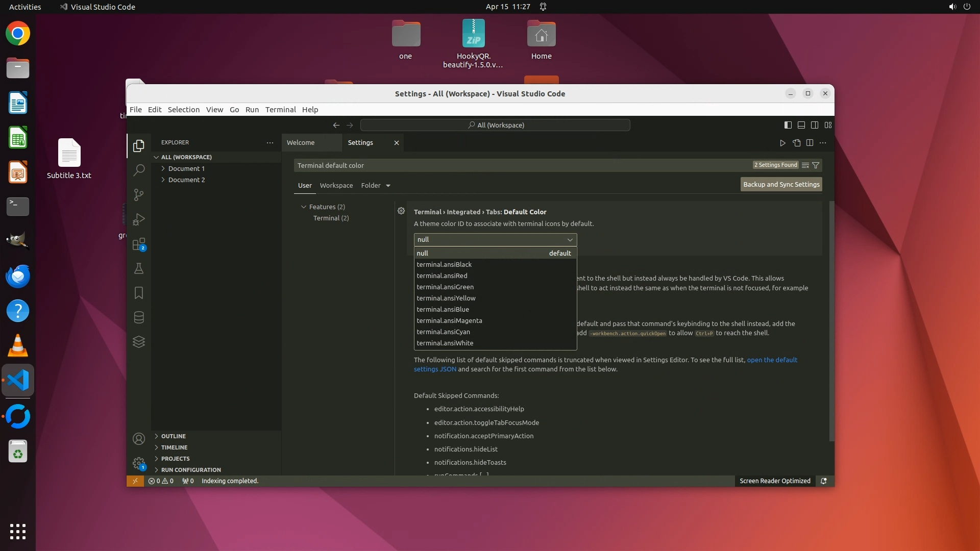Open the Run and Debug view
The image size is (980, 551).
pos(139,219)
